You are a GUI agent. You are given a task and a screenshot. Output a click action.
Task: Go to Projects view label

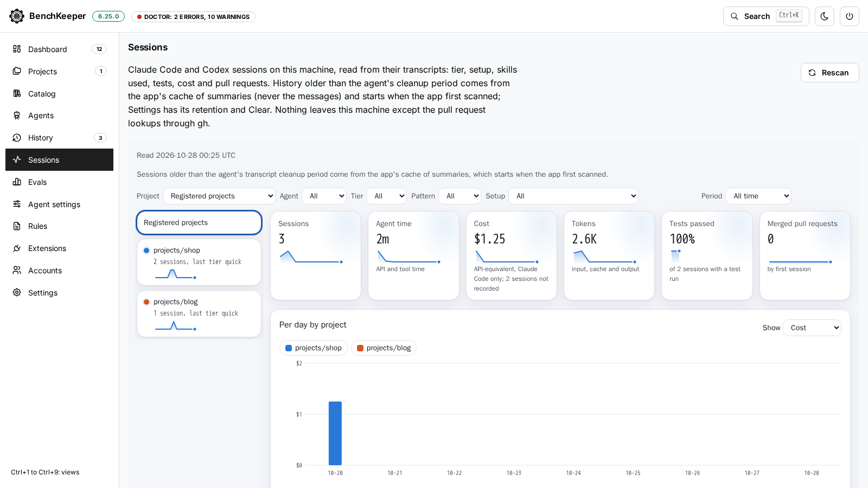pos(42,72)
